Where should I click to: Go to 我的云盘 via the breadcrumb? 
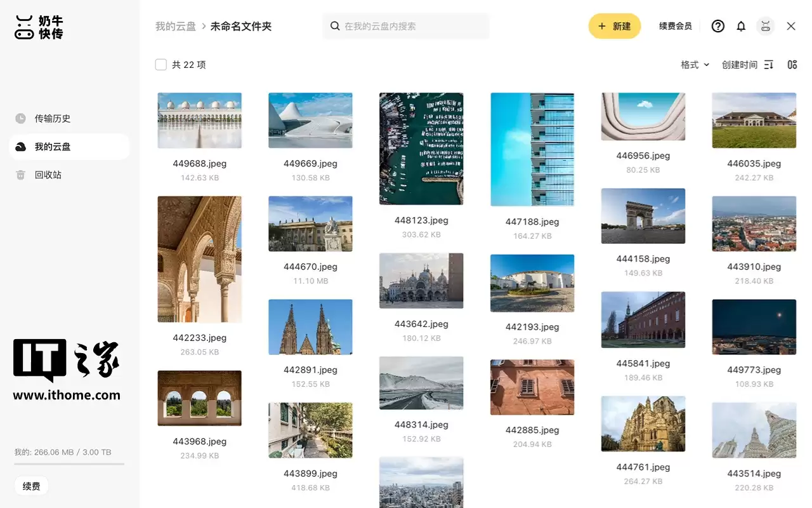(176, 26)
